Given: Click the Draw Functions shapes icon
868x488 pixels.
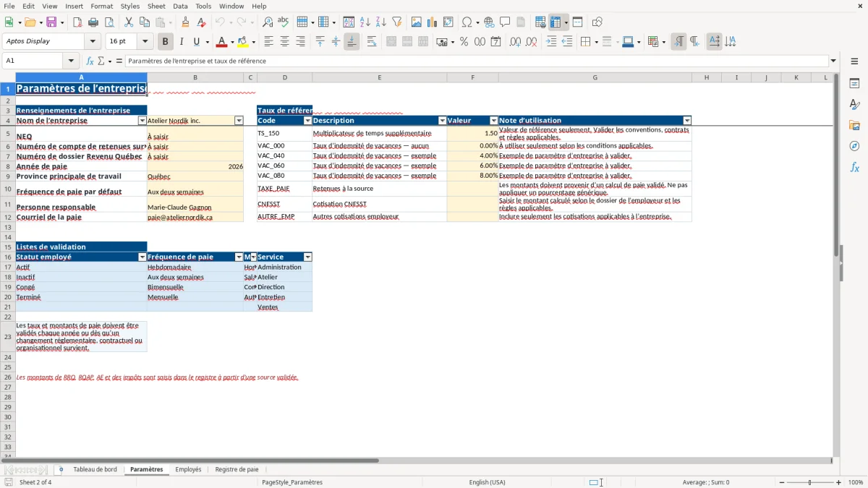Looking at the screenshot, I should 597,22.
